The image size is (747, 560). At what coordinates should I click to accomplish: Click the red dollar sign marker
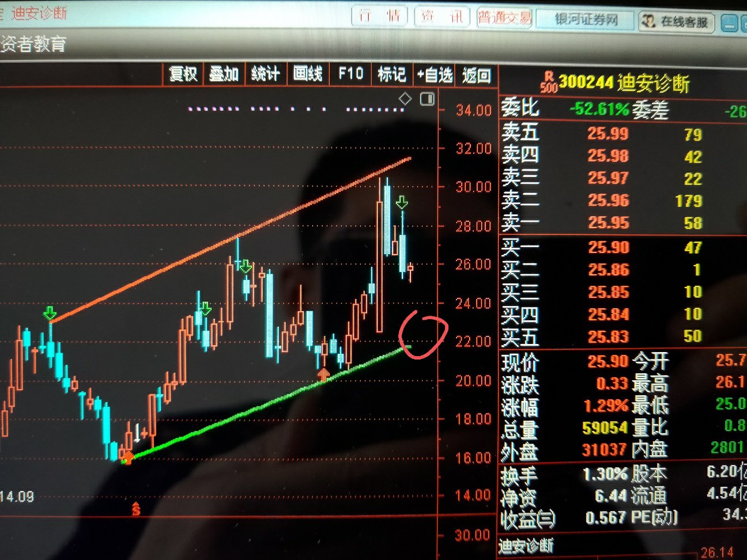(136, 509)
